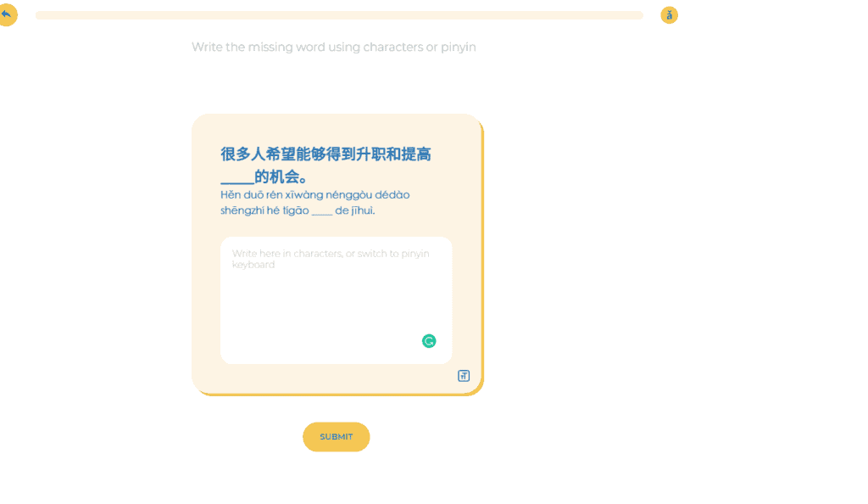Click the pinyin word tígāo
This screenshot has height=504, width=868.
click(x=296, y=210)
